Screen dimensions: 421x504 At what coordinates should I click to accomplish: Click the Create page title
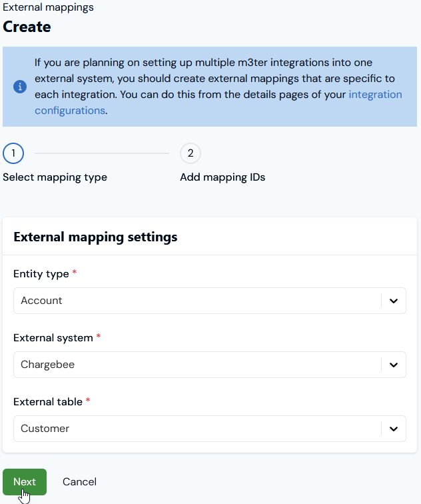pos(27,27)
